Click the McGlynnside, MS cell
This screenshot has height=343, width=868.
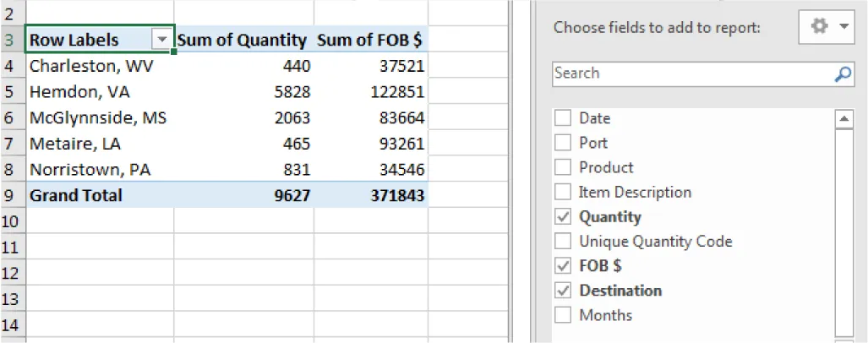[99, 118]
